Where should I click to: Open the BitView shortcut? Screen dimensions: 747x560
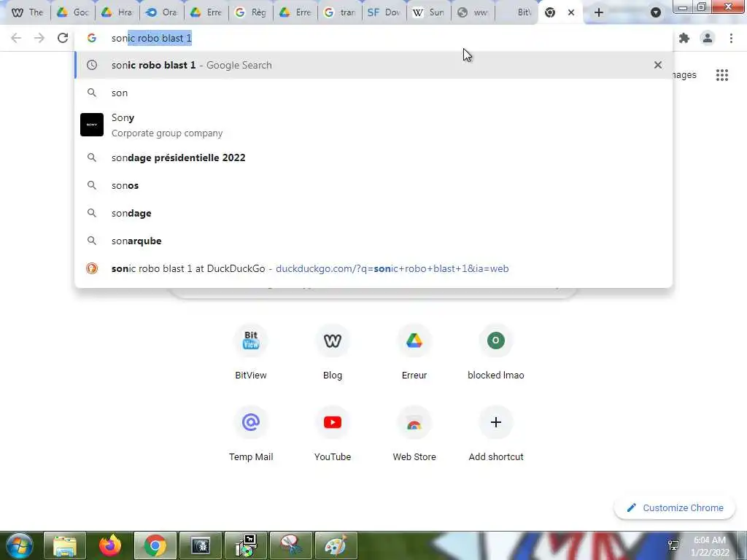point(251,351)
